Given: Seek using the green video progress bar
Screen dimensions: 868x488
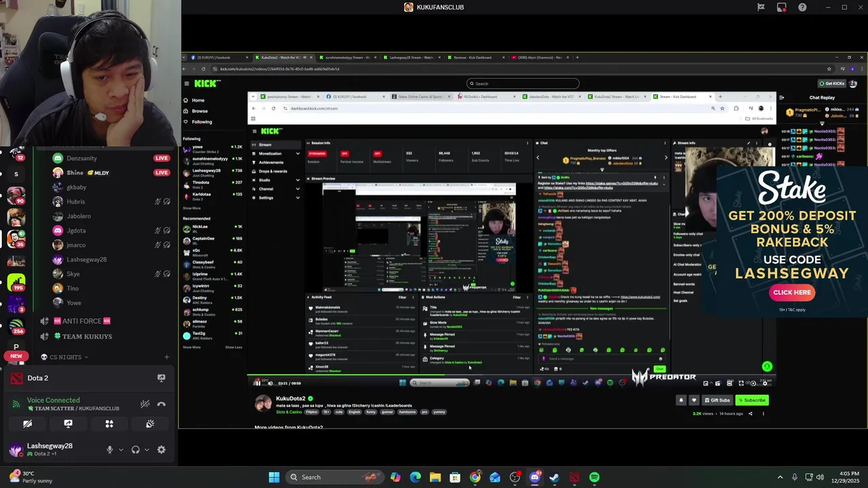Looking at the screenshot, I should [x=513, y=374].
